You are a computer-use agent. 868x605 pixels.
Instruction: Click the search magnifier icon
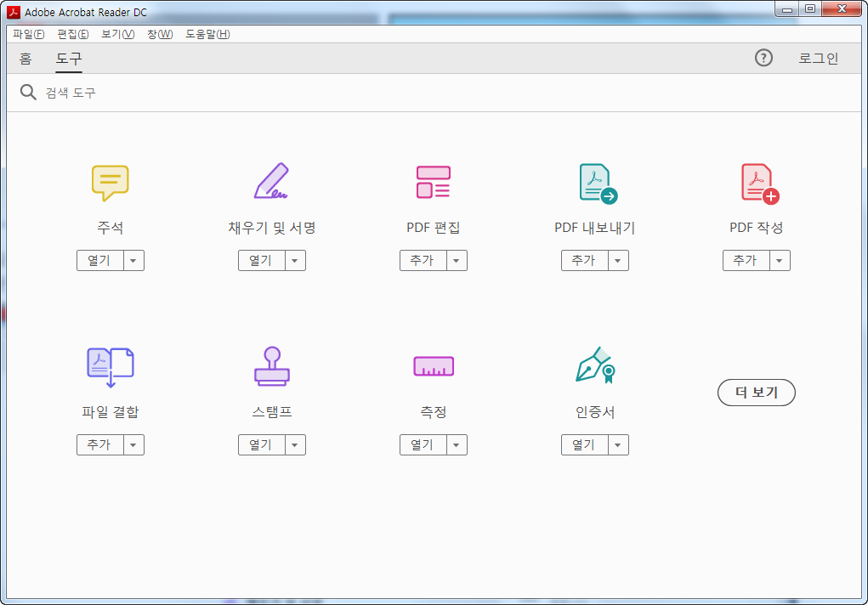28,92
